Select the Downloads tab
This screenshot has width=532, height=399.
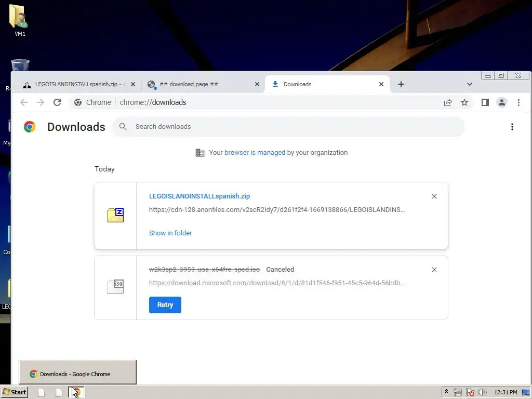(x=326, y=84)
